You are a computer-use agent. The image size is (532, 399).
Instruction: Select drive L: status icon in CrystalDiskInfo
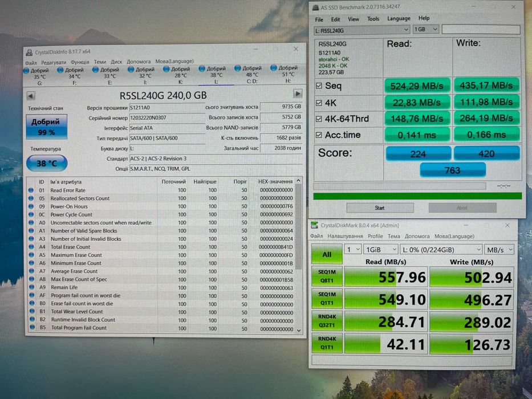202,68
